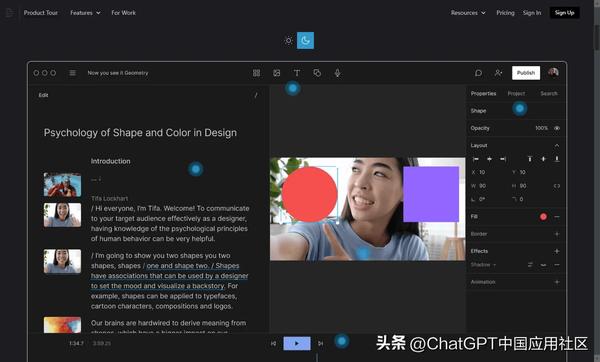Click the project title Now you see it Geometry

[x=118, y=73]
